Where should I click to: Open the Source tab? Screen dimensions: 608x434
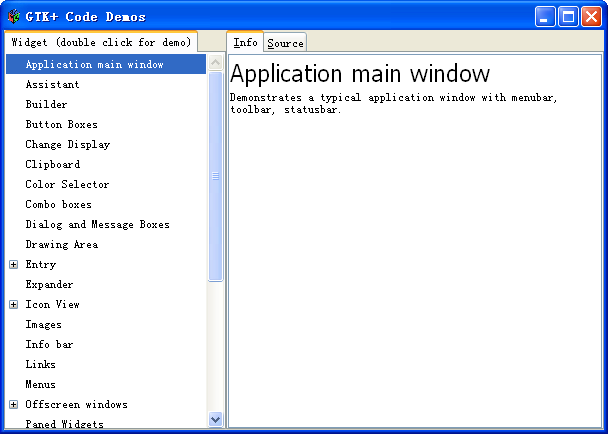[x=285, y=43]
